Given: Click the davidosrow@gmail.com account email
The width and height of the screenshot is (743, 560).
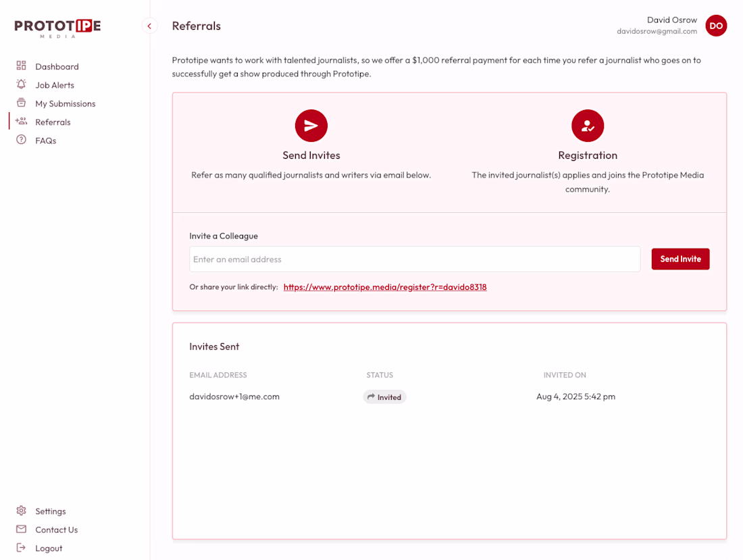Looking at the screenshot, I should 657,31.
